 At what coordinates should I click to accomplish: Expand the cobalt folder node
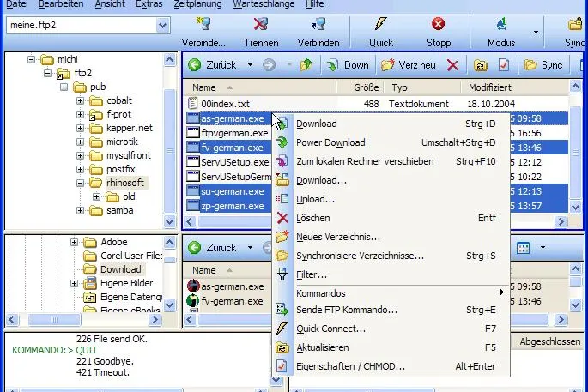(x=80, y=100)
